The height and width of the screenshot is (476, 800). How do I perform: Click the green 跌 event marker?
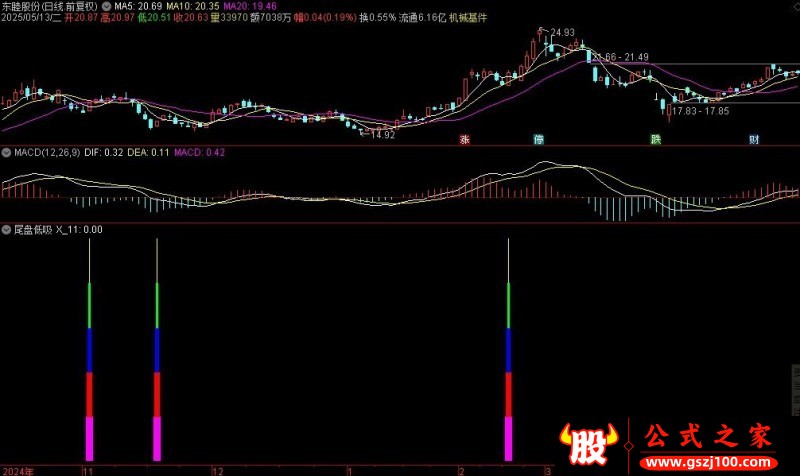656,139
